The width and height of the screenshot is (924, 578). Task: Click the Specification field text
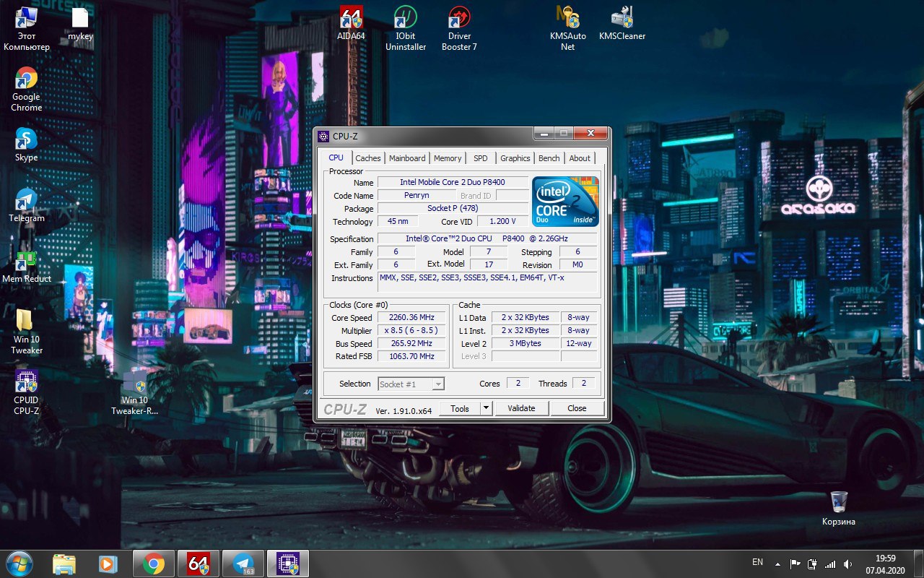point(487,238)
